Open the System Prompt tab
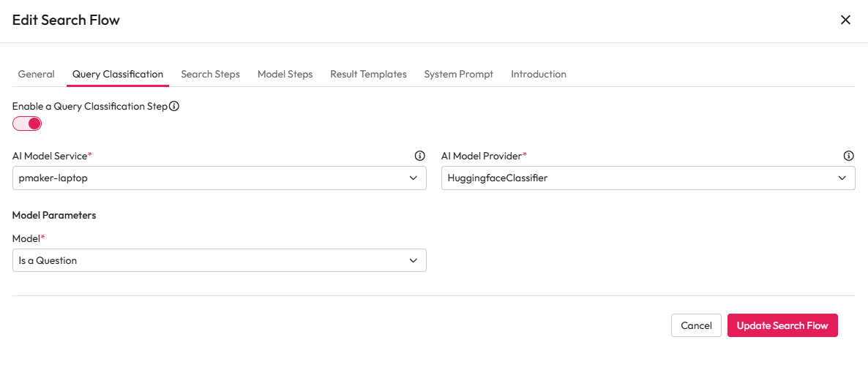 tap(458, 74)
